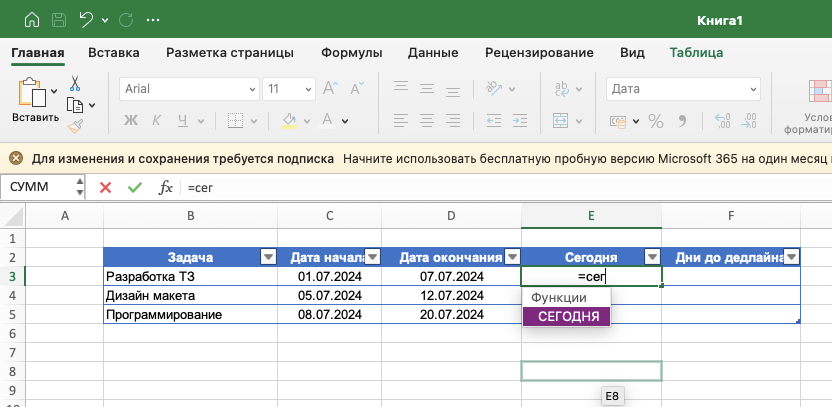Open the Формулы ribbon tab
Viewport: 832px width, 407px height.
[351, 53]
